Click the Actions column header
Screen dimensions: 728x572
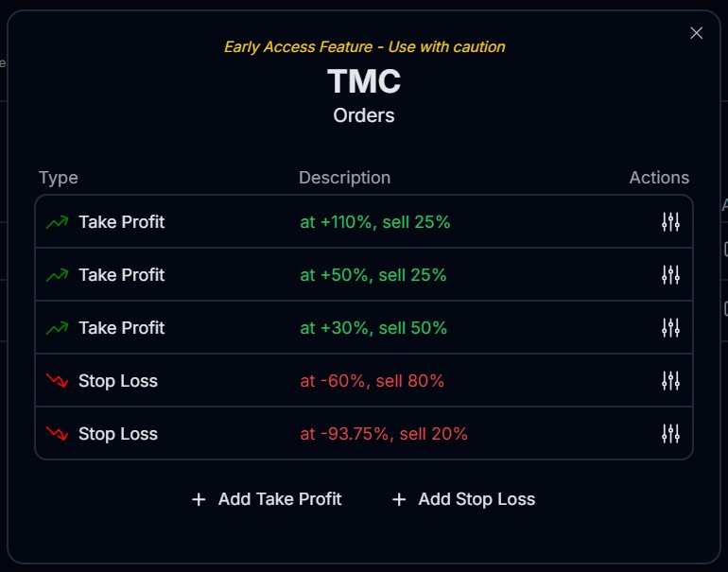(x=659, y=178)
